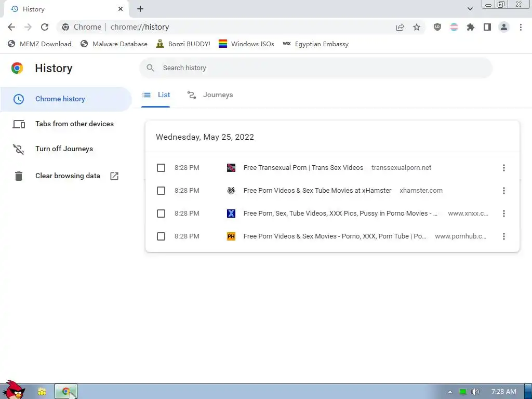Click the external link icon beside Clear browsing data

coord(114,176)
